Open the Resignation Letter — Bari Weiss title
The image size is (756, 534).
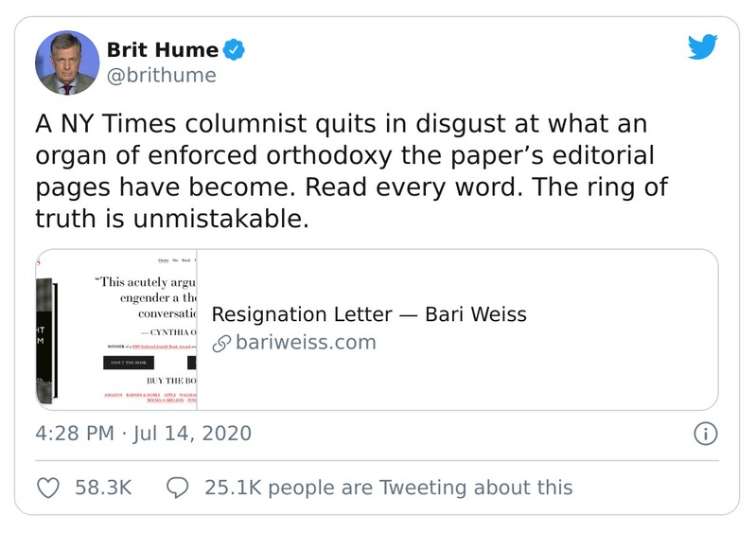[x=369, y=314]
